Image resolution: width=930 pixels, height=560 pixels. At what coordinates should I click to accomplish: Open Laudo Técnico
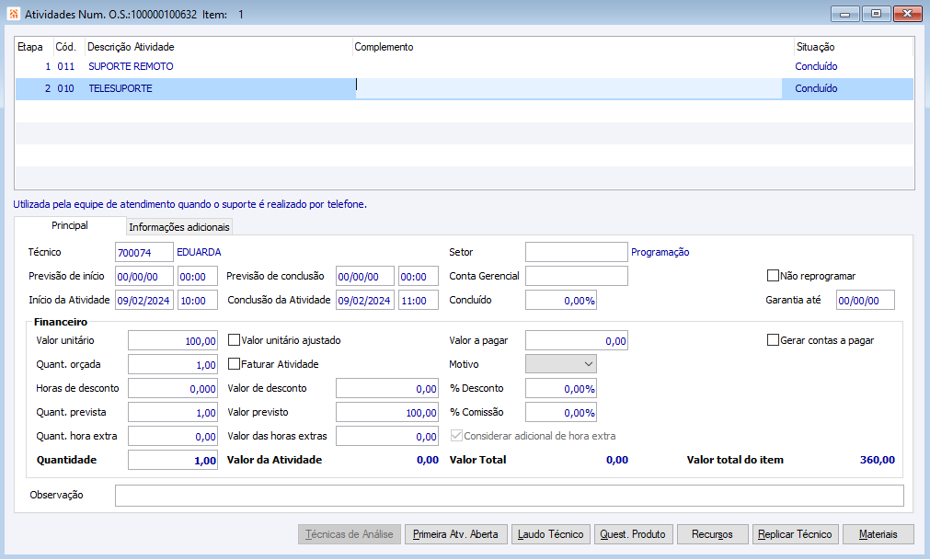pyautogui.click(x=550, y=534)
